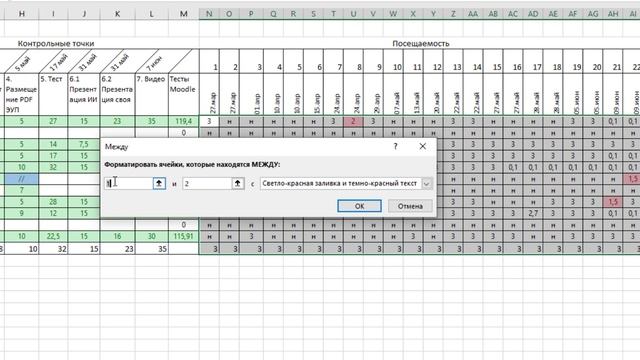Open the Светло-красная заливка format dropdown
This screenshot has width=640, height=360.
coord(427,183)
